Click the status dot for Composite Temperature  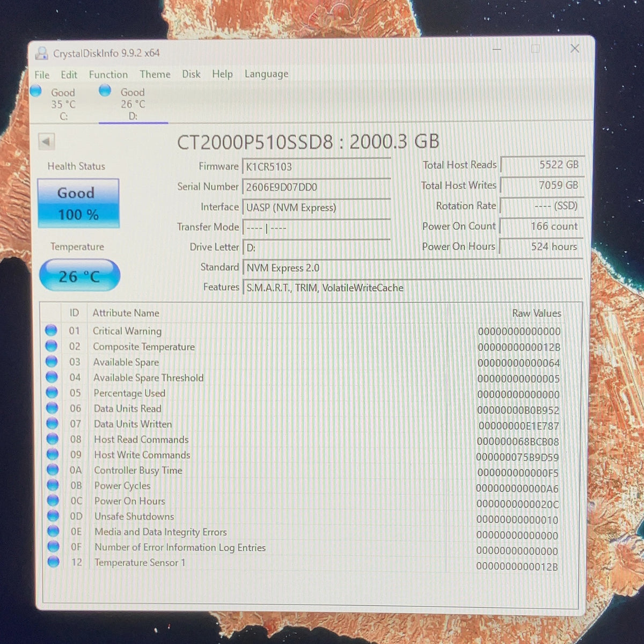(51, 346)
